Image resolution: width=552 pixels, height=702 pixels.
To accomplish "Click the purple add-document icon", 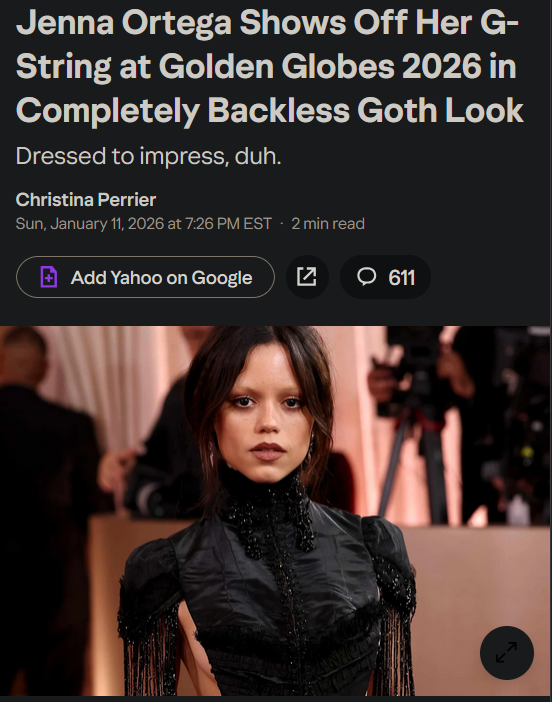I will 49,277.
